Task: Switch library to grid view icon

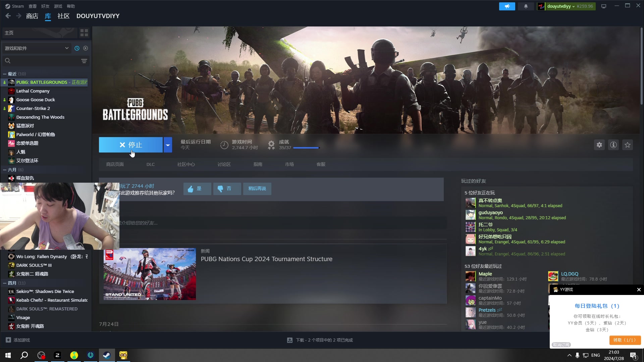Action: click(84, 33)
